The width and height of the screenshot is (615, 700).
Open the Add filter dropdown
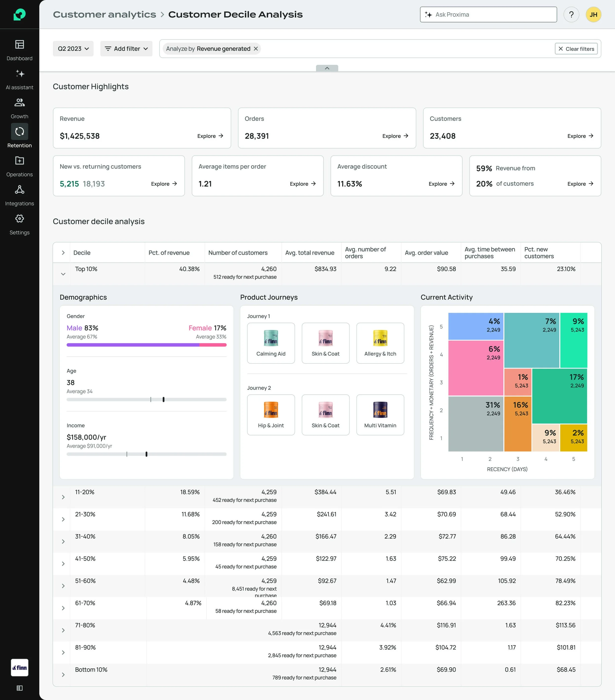coord(126,49)
